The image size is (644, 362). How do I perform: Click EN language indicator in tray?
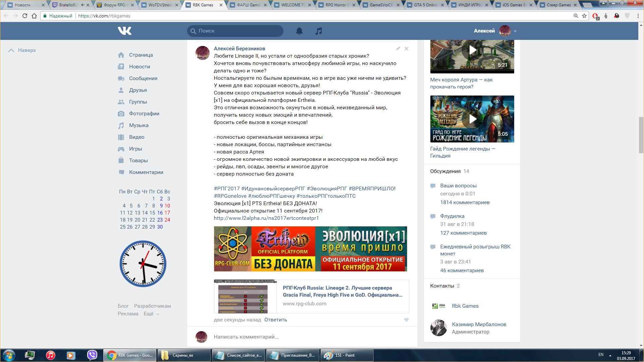click(601, 355)
